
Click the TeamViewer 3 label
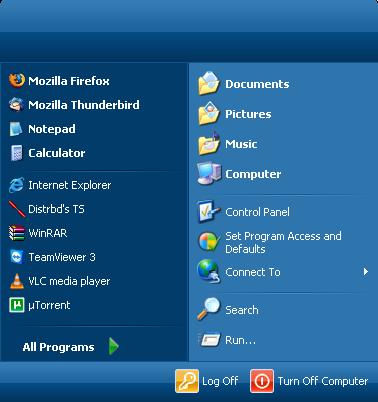point(62,257)
